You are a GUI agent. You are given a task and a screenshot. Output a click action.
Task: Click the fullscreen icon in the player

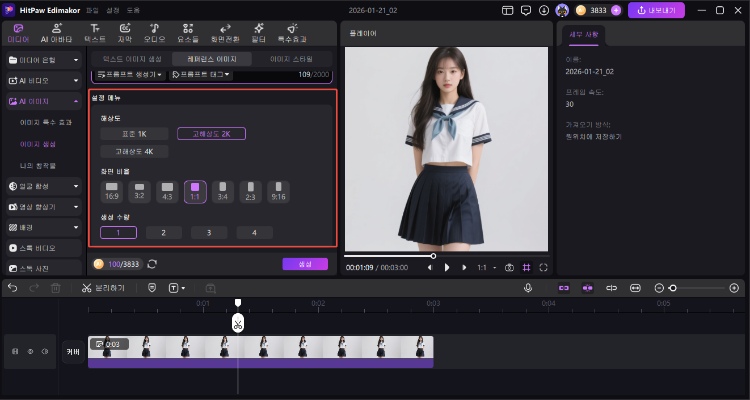543,267
